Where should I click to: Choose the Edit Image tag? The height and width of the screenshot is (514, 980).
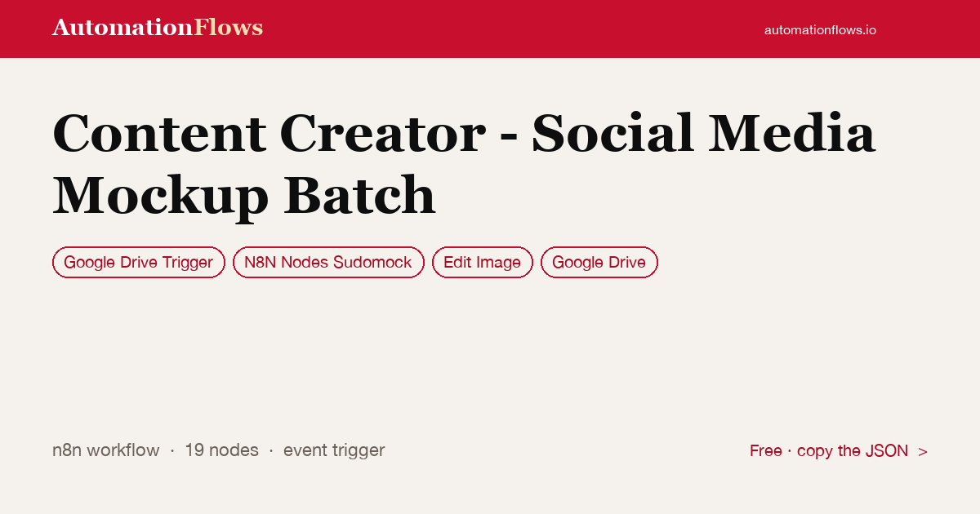[x=483, y=262]
